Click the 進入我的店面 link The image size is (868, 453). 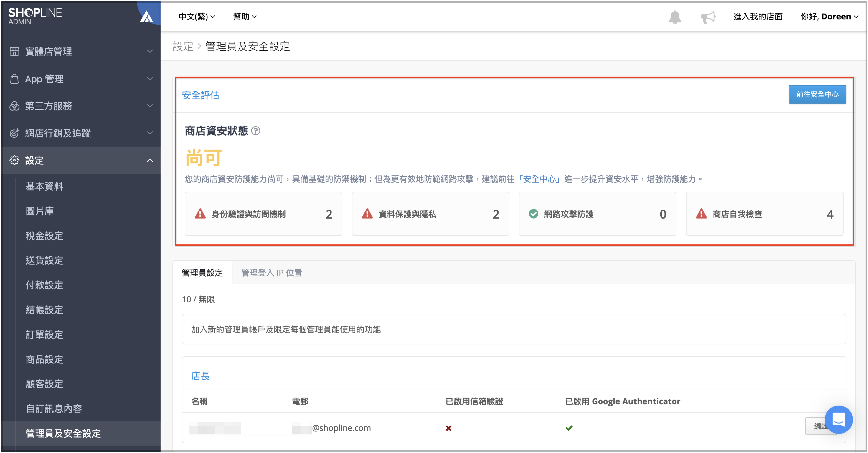pyautogui.click(x=758, y=17)
